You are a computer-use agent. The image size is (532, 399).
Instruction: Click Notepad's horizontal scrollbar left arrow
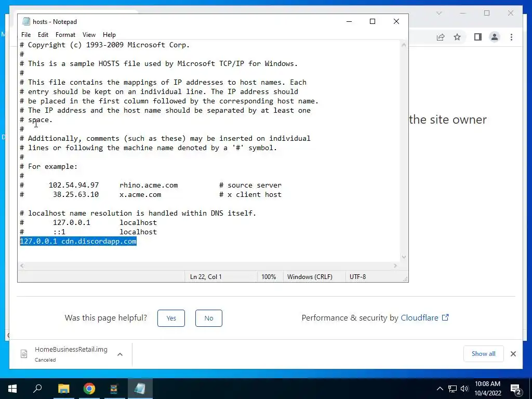(22, 265)
